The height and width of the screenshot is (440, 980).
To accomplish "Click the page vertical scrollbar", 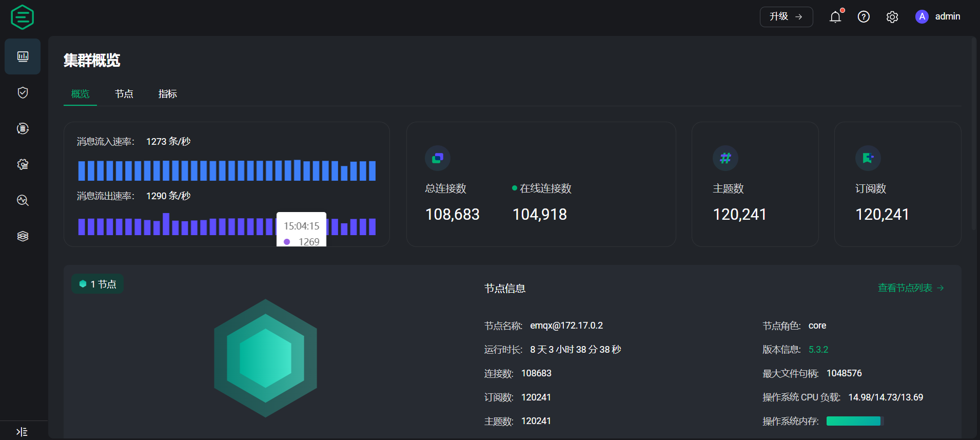I will [x=974, y=133].
